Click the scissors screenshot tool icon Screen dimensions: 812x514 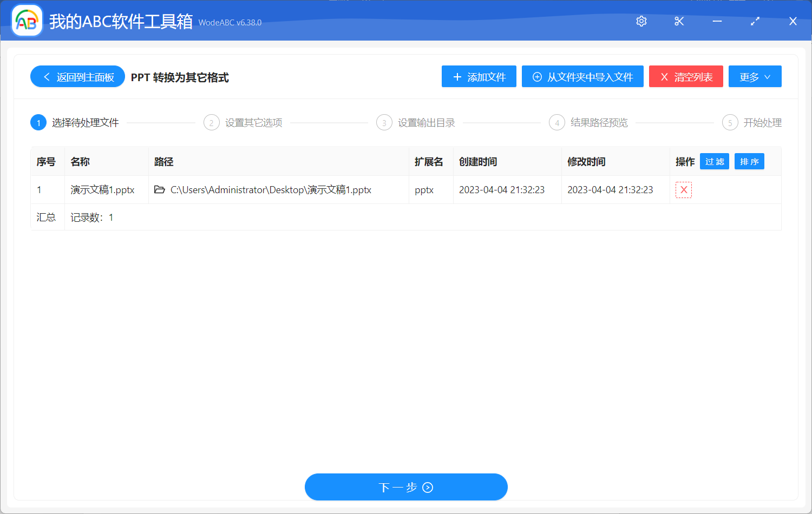point(679,21)
